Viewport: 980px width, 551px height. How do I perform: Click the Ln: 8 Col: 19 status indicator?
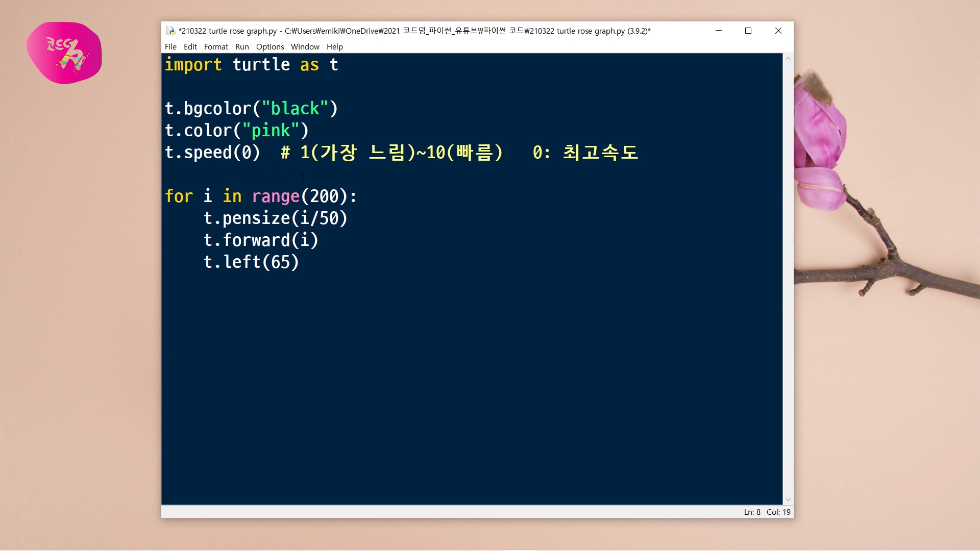pos(767,512)
